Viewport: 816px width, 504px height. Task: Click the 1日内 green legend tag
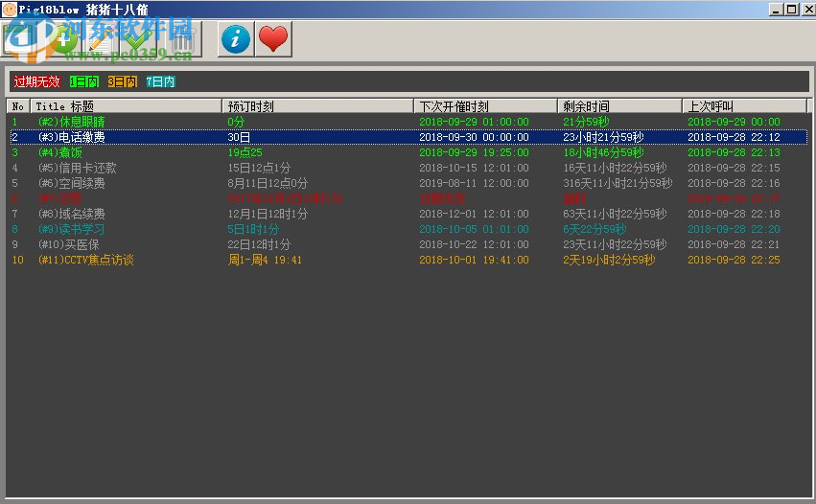coord(84,81)
